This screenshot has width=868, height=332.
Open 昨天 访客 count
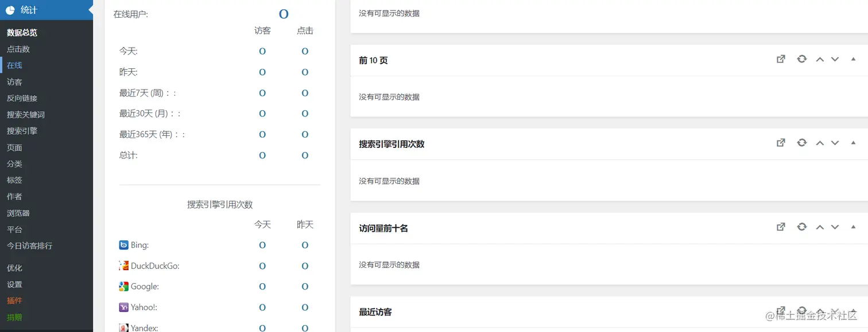[262, 72]
